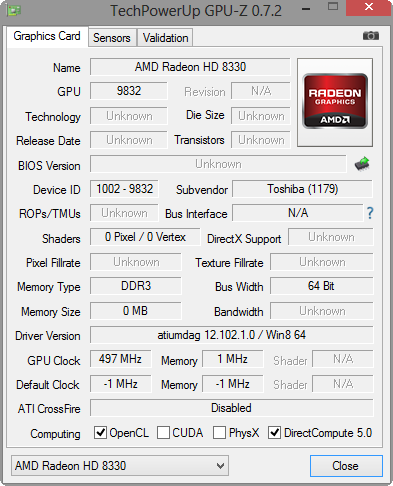393x486 pixels.
Task: Click the TechPowerUp GPU-Z 0.7.2 title text
Action: tap(196, 11)
